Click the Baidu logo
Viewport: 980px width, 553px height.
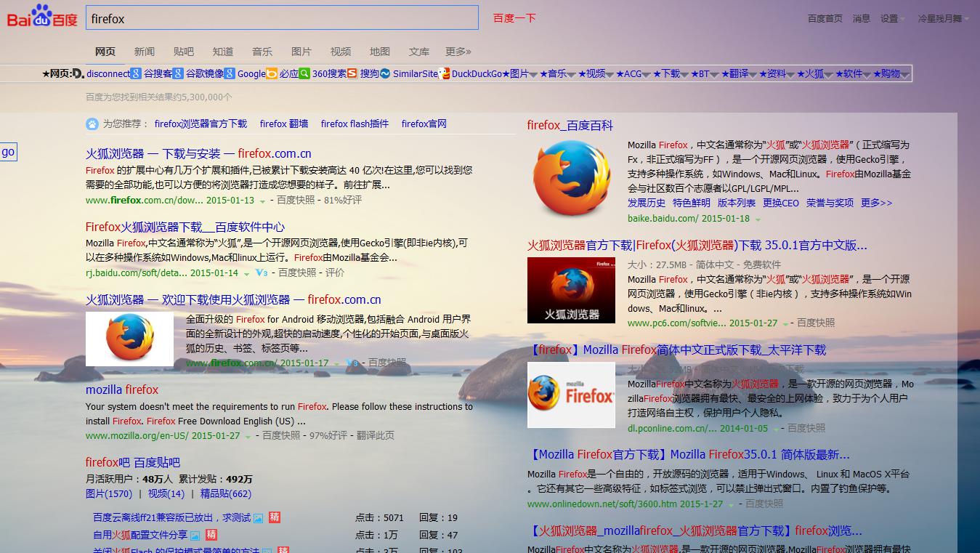42,16
